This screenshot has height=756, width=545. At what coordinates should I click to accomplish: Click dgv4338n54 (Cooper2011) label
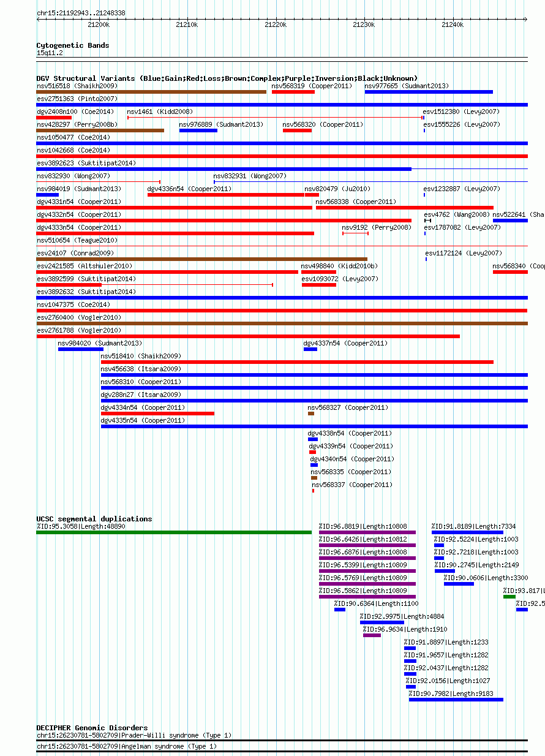click(350, 434)
